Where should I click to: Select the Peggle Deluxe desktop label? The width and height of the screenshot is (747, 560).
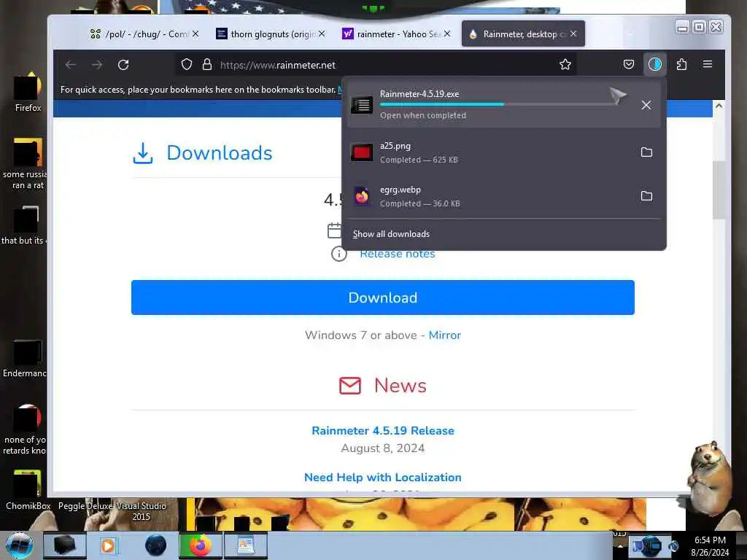pyautogui.click(x=85, y=506)
